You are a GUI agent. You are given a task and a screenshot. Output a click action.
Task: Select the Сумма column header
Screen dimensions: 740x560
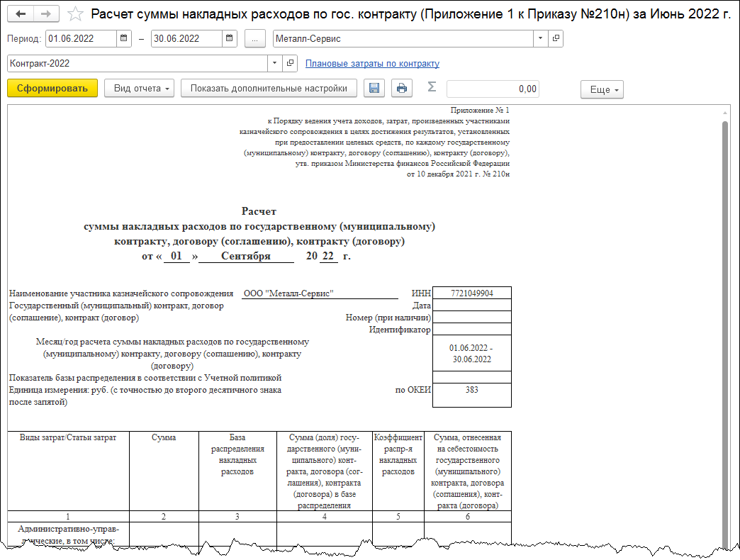point(164,471)
